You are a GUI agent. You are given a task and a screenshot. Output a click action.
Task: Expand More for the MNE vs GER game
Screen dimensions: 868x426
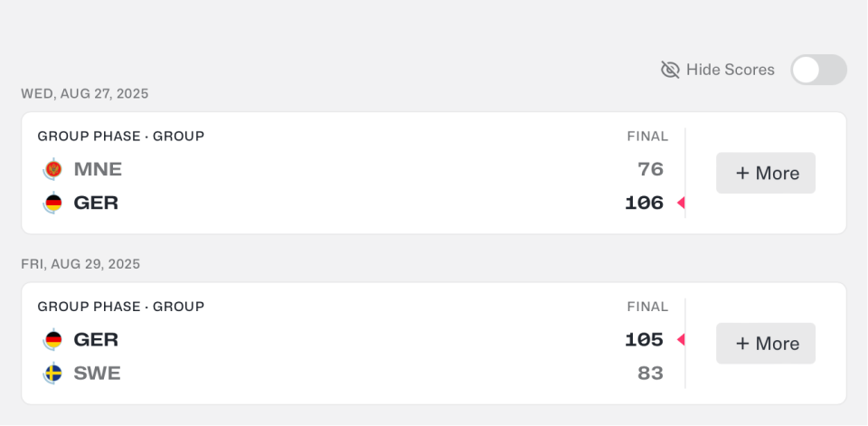(766, 173)
